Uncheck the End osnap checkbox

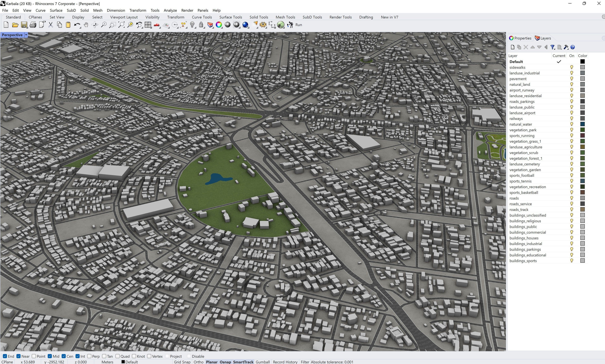click(x=5, y=356)
